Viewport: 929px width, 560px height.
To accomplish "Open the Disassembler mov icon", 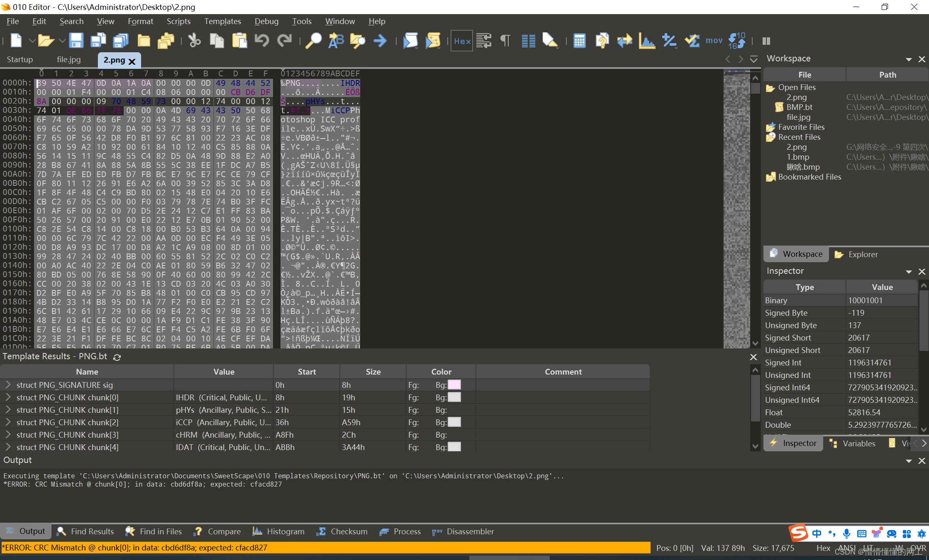I will click(714, 41).
